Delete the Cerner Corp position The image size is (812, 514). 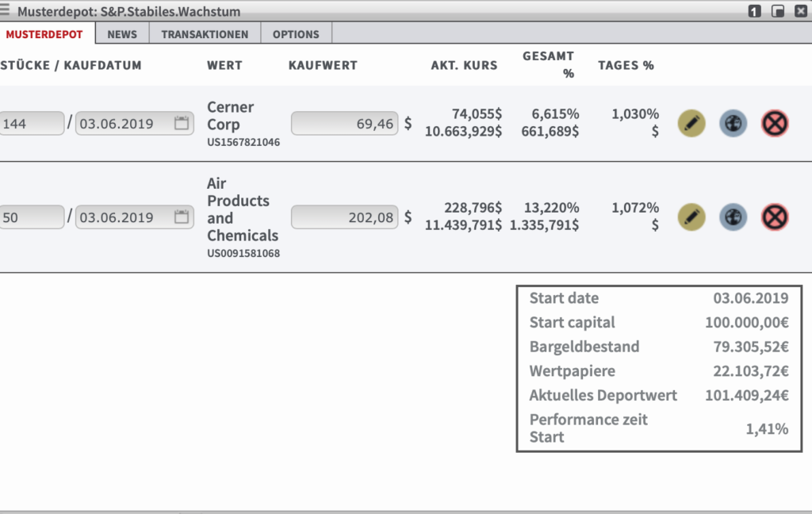(x=775, y=123)
